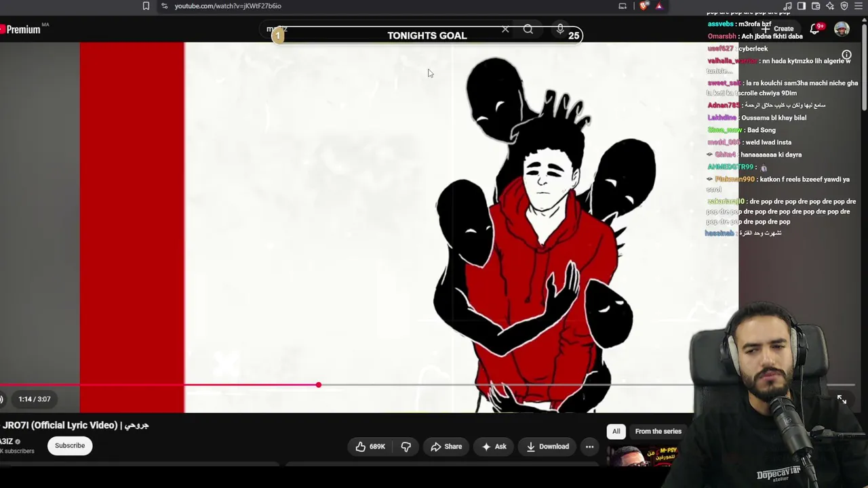Bookmark this page in the address bar

146,6
